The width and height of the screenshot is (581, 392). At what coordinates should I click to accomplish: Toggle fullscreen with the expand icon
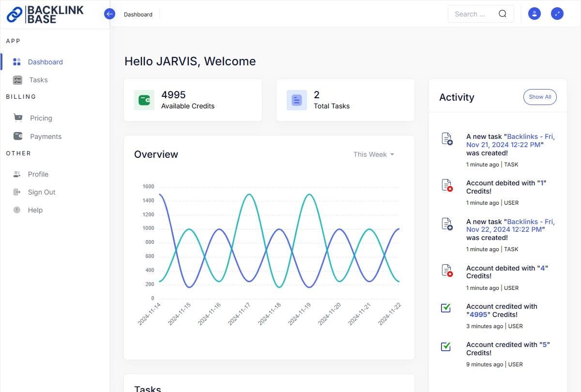point(557,14)
